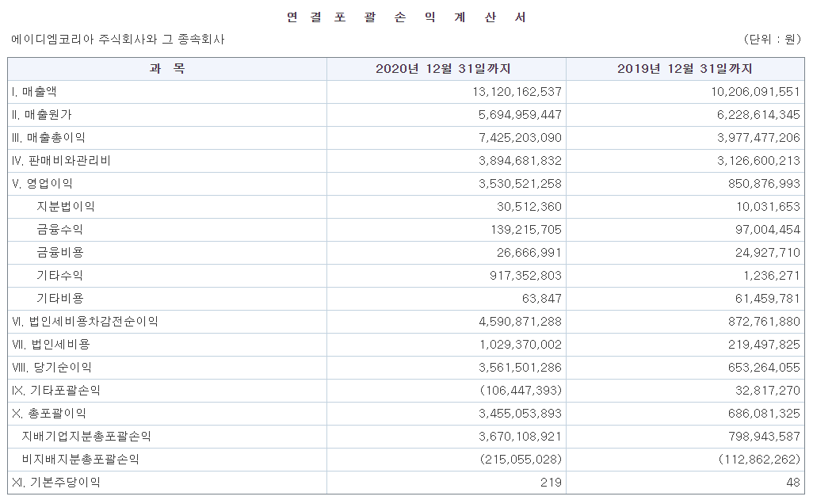Click the value 5,694,959,447
The image size is (813, 504).
click(520, 115)
